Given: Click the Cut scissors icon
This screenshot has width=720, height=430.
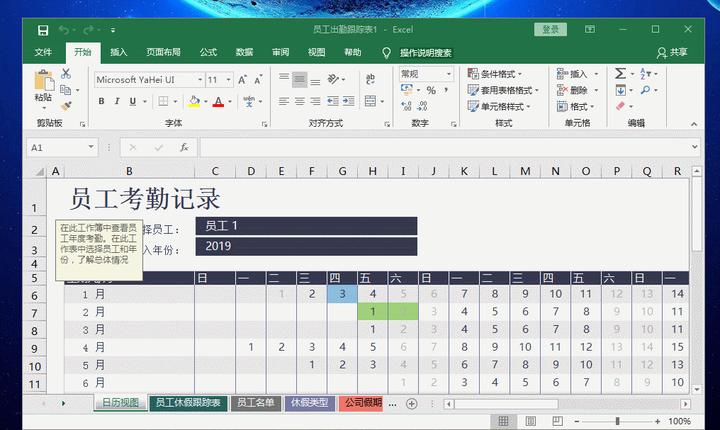Looking at the screenshot, I should [x=66, y=73].
